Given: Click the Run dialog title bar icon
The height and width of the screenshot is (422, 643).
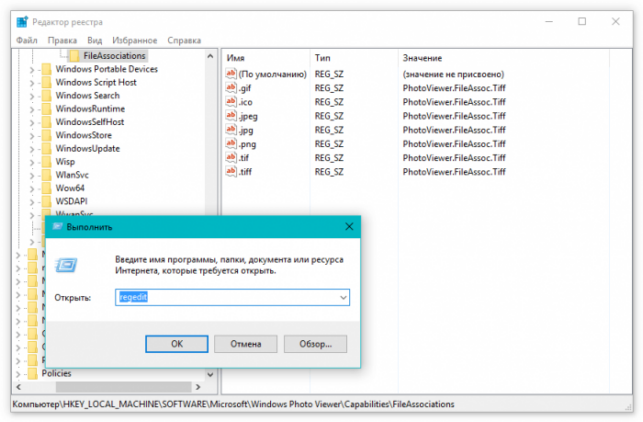Looking at the screenshot, I should [x=57, y=227].
